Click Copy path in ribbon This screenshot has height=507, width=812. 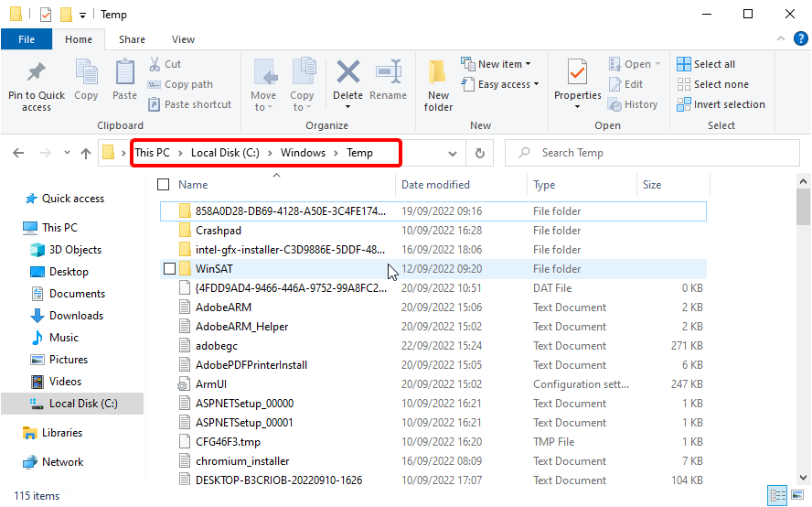181,84
